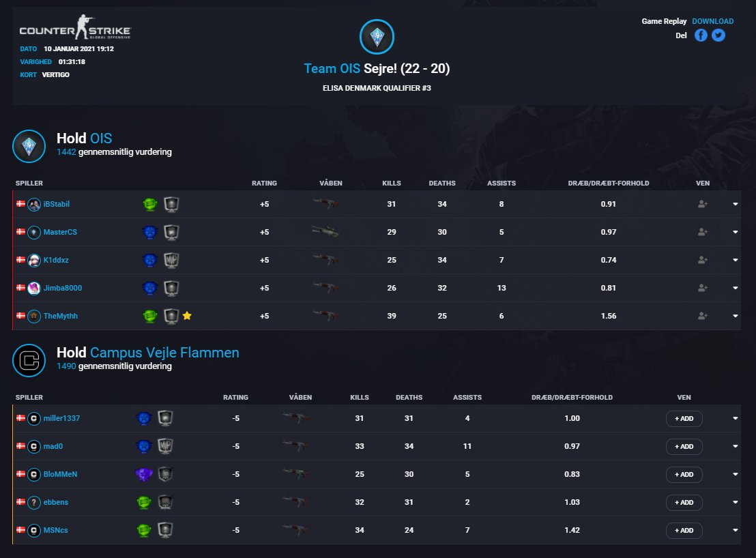This screenshot has height=558, width=756.
Task: Download the game replay
Action: (x=712, y=21)
